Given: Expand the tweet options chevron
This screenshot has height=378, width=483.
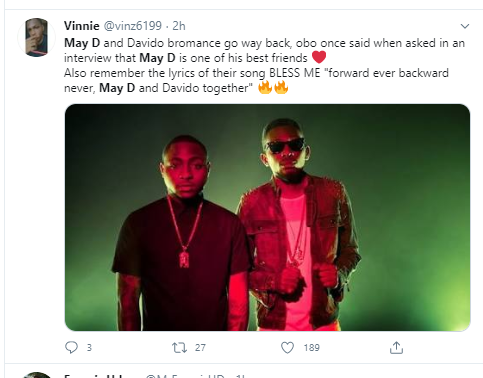Looking at the screenshot, I should pos(465,26).
